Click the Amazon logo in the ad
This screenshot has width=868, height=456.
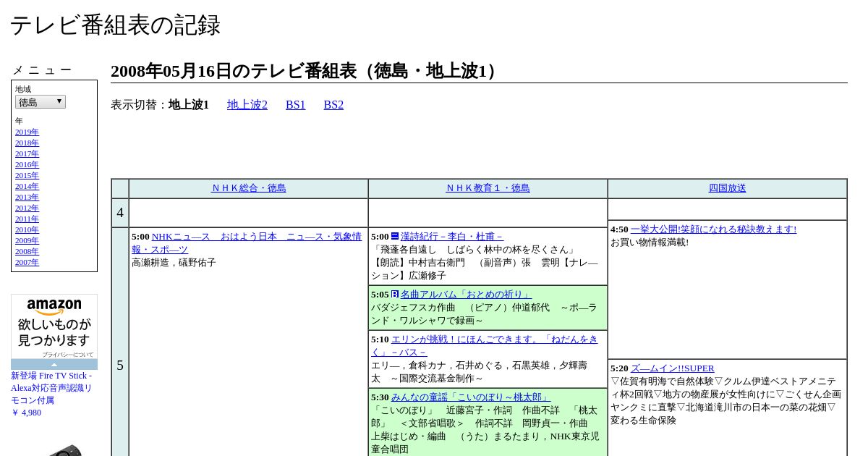point(54,307)
